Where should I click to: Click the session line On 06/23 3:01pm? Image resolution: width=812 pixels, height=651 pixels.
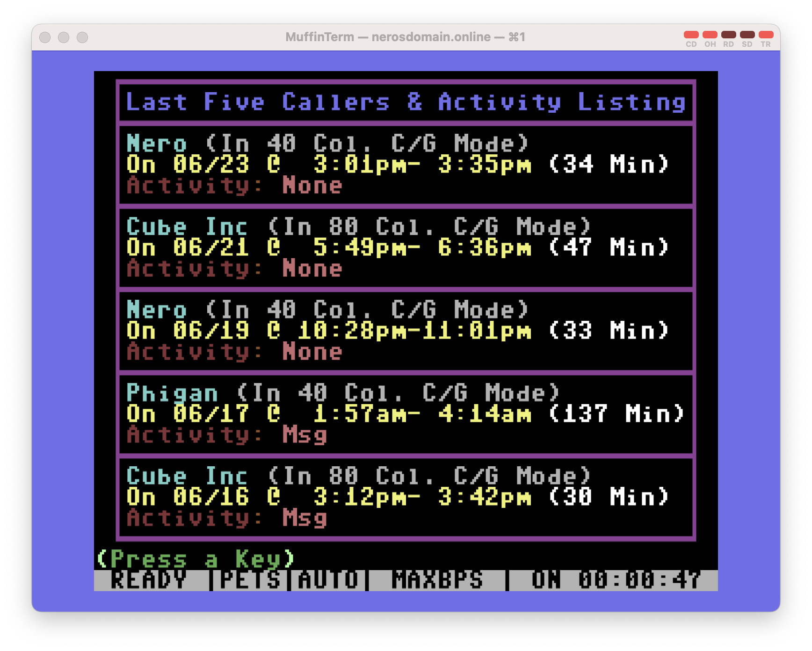(398, 164)
